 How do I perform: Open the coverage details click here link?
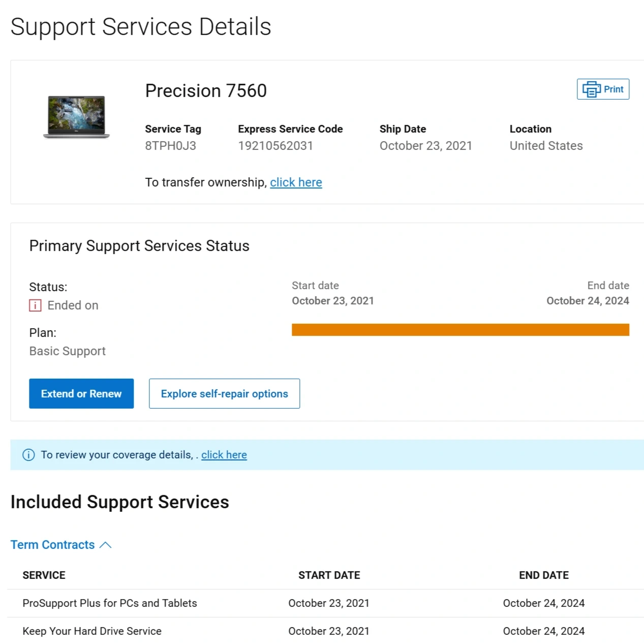224,455
